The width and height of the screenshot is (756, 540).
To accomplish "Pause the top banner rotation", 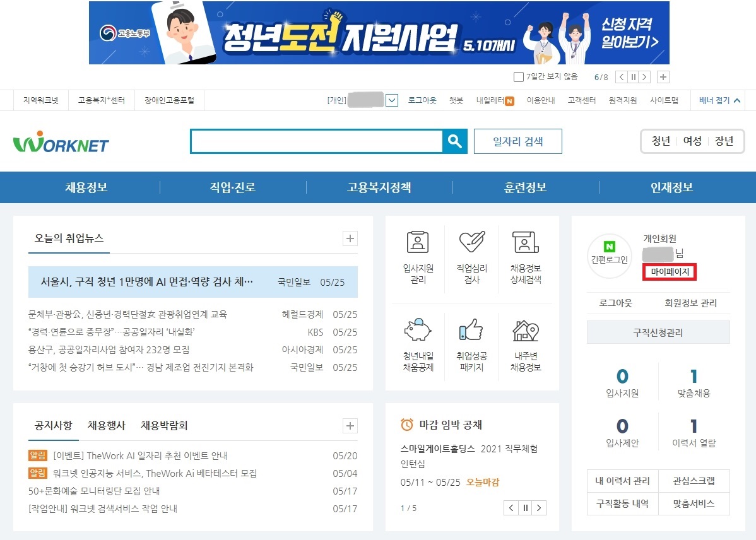I will click(634, 77).
